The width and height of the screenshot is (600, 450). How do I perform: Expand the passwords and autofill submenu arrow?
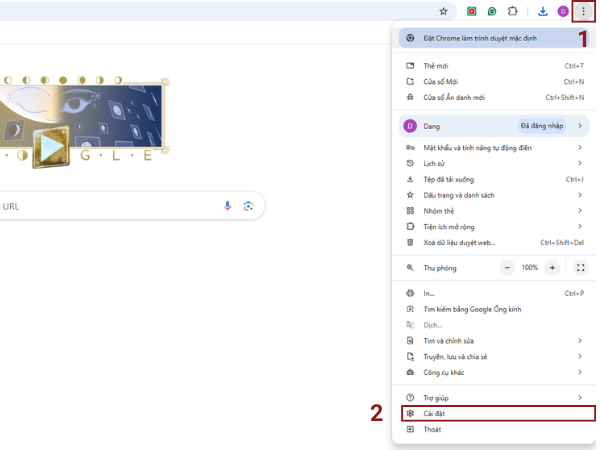point(580,148)
